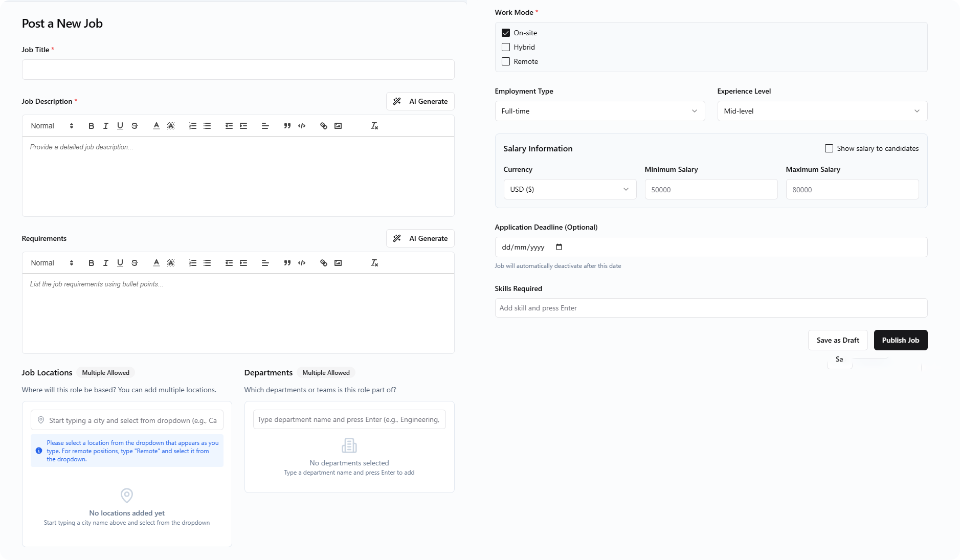Viewport: 960px width, 560px height.
Task: Open the Employment Type dropdown
Action: click(599, 111)
